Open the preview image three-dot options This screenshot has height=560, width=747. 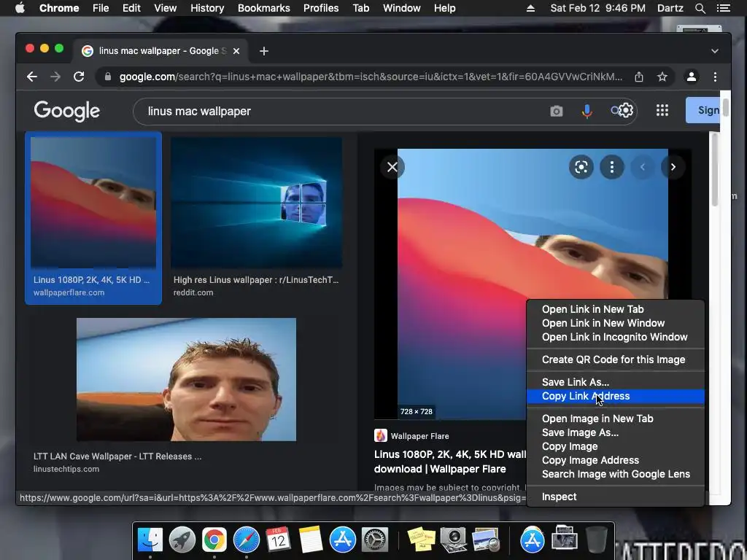[x=612, y=167]
